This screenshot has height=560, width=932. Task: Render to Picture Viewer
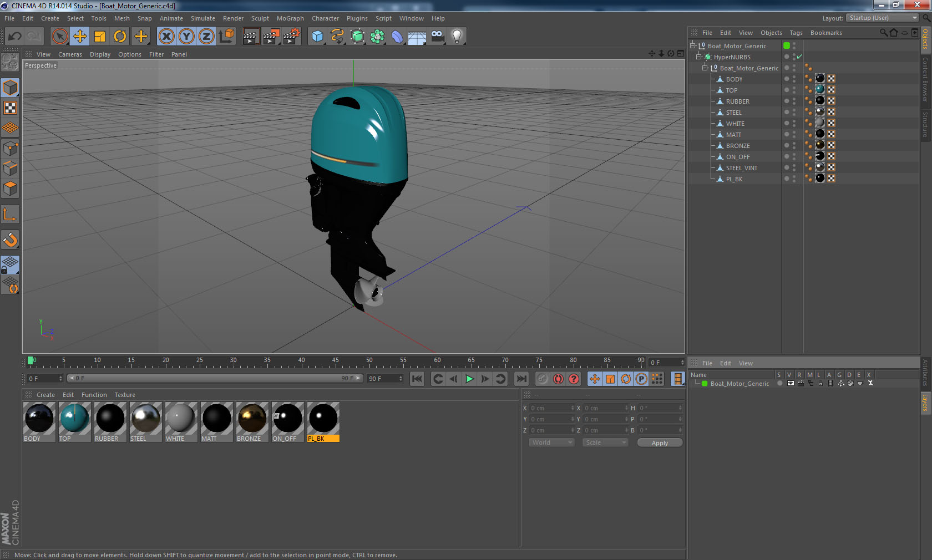point(271,37)
